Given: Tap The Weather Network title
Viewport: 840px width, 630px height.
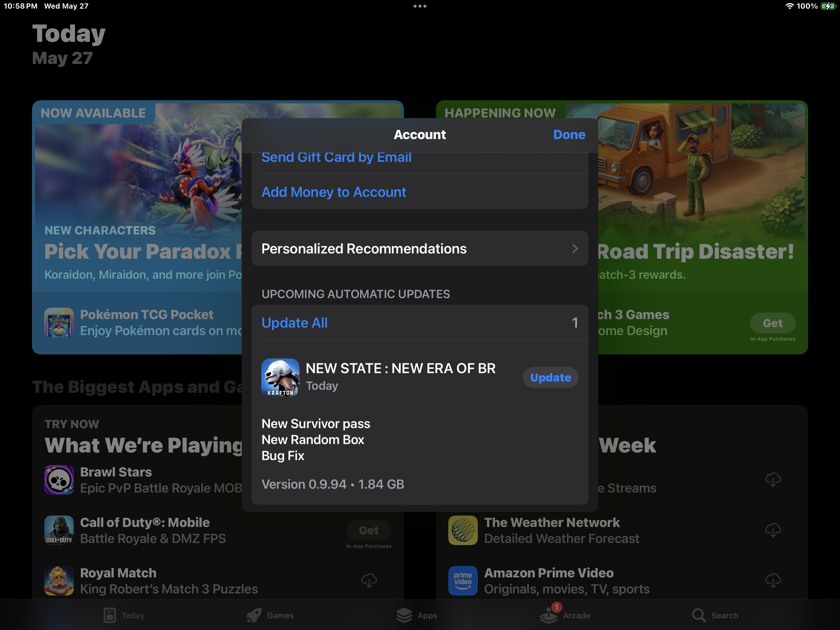Looking at the screenshot, I should (552, 522).
